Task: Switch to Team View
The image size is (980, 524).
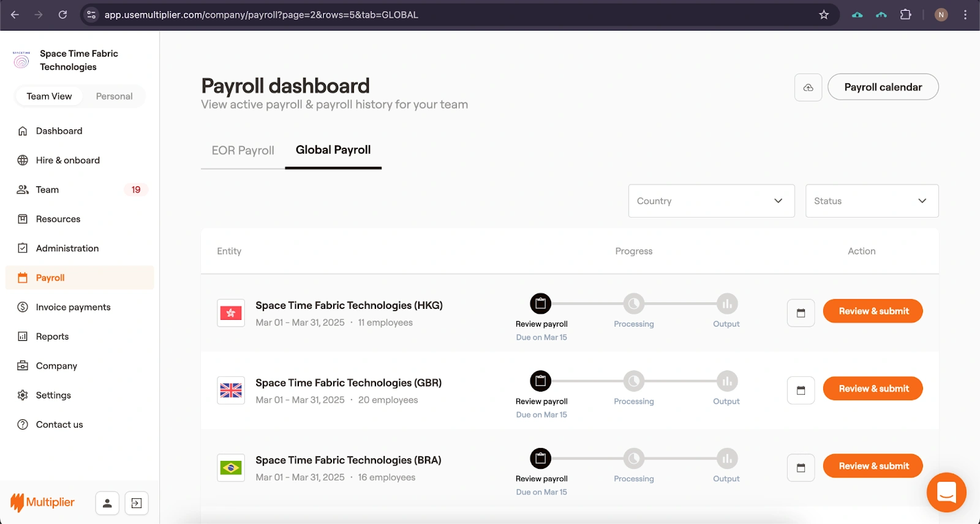Action: (x=49, y=96)
